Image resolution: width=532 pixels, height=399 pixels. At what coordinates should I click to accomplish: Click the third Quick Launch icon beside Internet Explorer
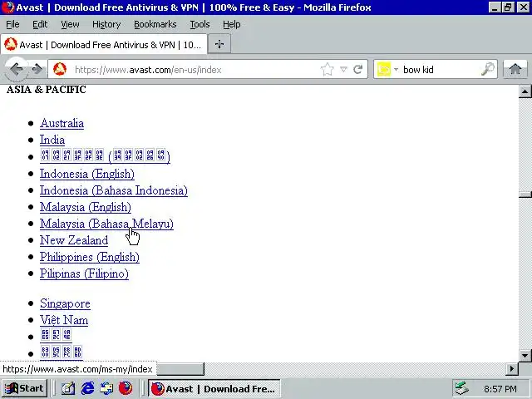tap(106, 388)
